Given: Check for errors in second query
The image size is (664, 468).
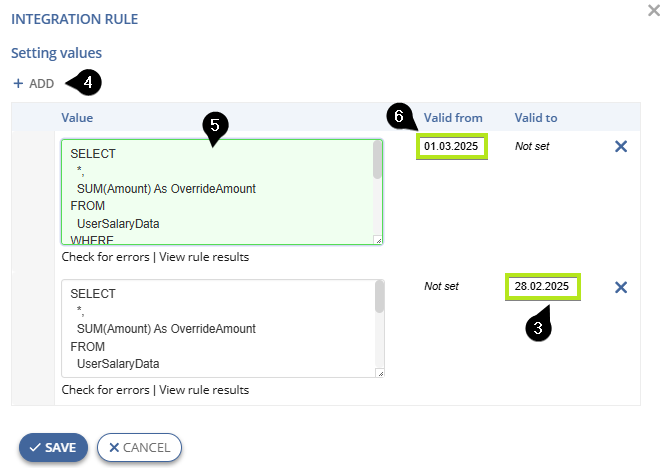Looking at the screenshot, I should click(105, 390).
